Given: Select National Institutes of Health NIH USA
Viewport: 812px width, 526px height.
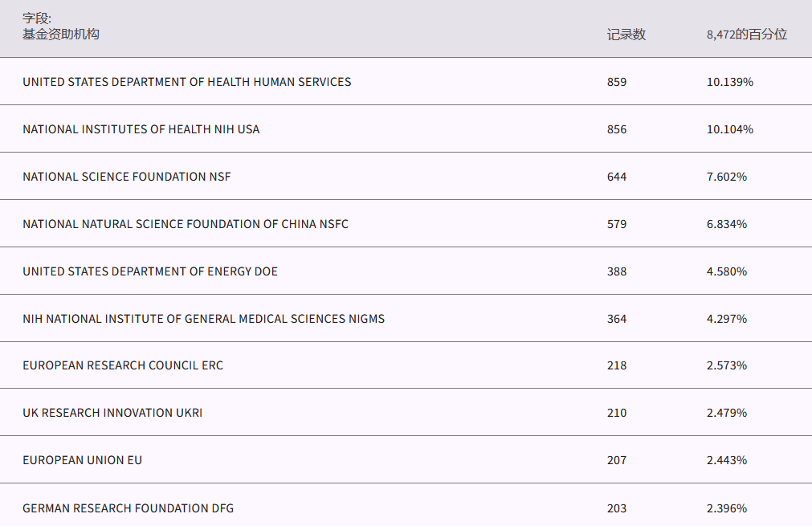Looking at the screenshot, I should tap(141, 129).
